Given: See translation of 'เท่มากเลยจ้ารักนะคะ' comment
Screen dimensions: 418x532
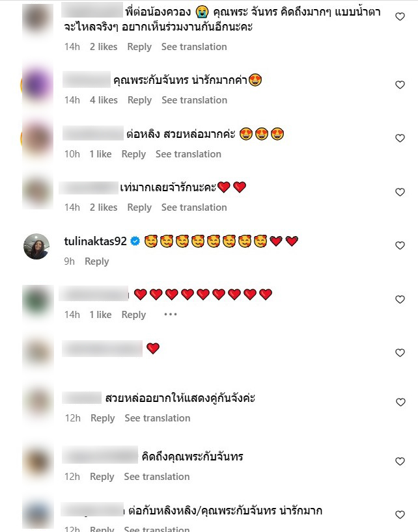Looking at the screenshot, I should pyautogui.click(x=194, y=207).
